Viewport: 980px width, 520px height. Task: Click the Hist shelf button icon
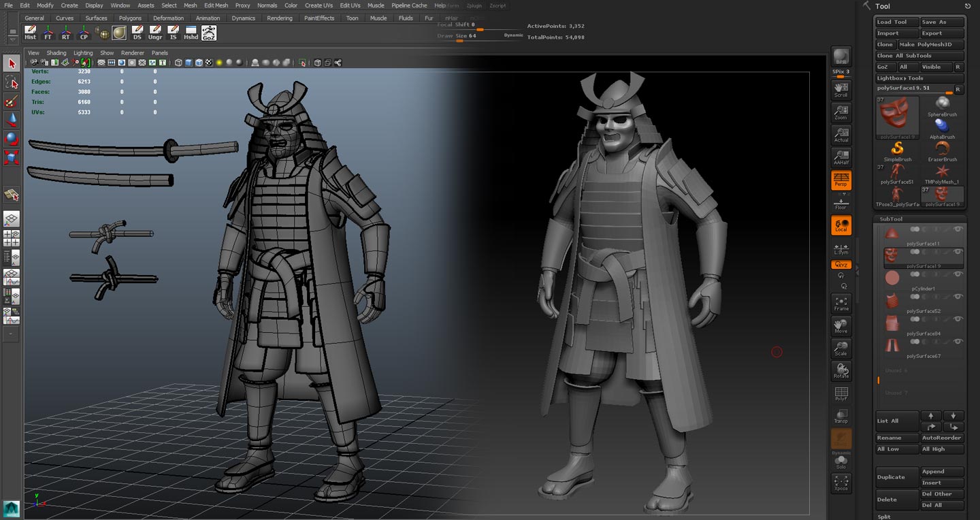pyautogui.click(x=30, y=33)
